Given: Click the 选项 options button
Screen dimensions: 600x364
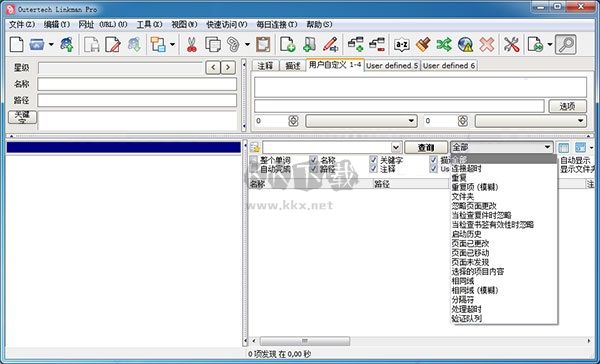Looking at the screenshot, I should point(567,106).
